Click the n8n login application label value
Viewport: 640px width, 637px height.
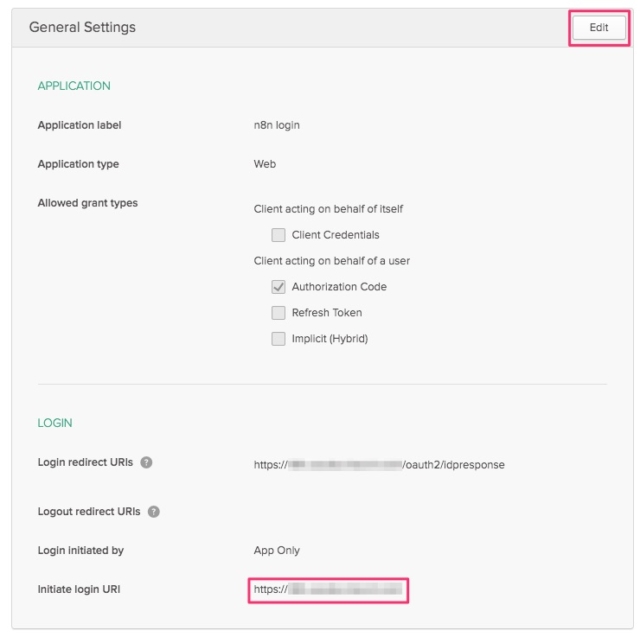pyautogui.click(x=277, y=125)
